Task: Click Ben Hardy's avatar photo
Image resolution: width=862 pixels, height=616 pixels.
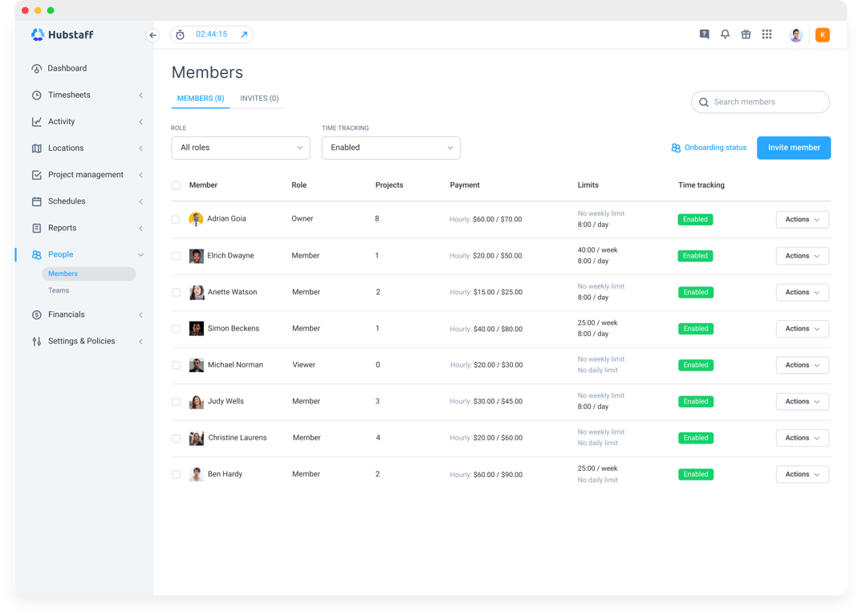Action: (197, 474)
